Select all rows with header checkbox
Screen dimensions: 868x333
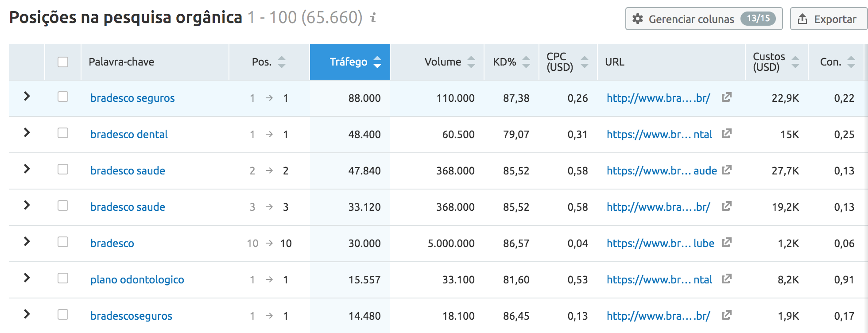[63, 62]
